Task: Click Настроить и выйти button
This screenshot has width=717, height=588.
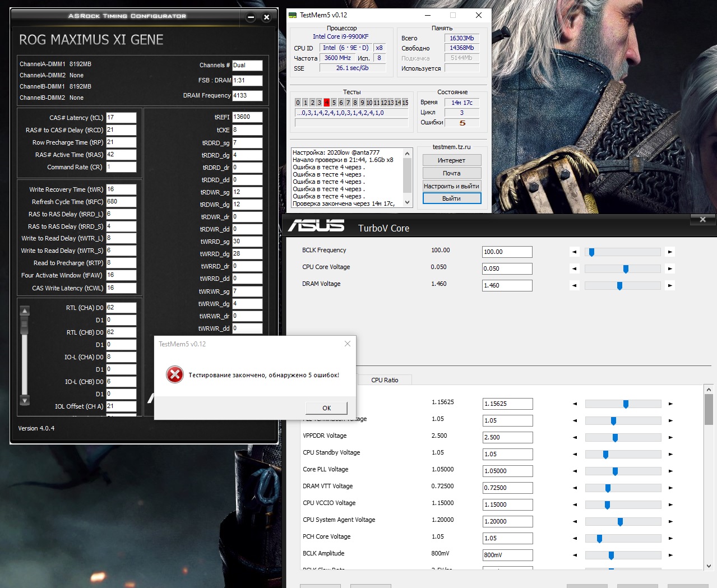Action: (x=451, y=186)
